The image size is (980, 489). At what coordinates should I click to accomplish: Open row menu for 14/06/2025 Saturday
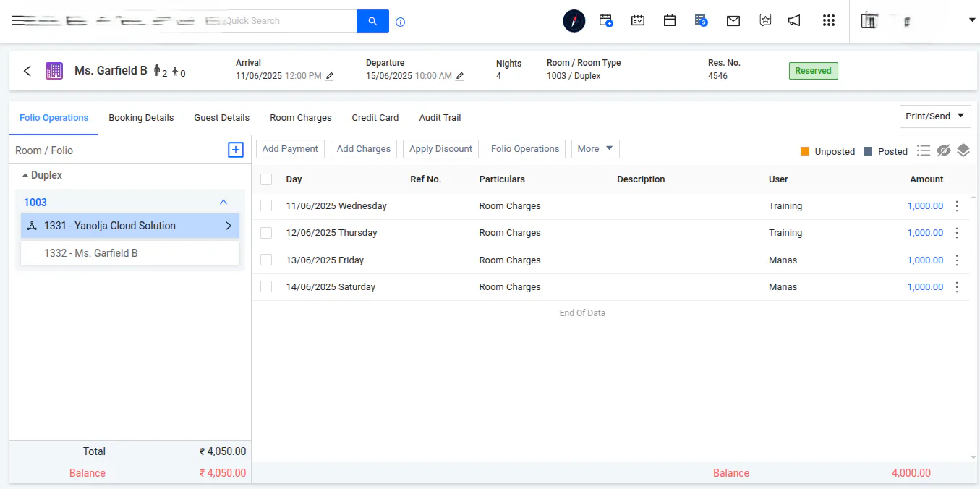tap(957, 287)
